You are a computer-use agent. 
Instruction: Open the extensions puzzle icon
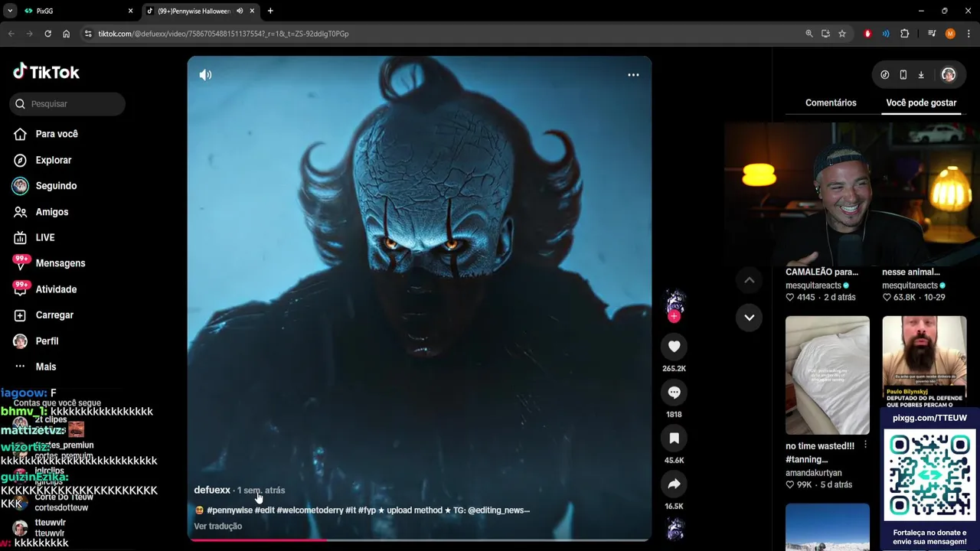click(x=905, y=34)
